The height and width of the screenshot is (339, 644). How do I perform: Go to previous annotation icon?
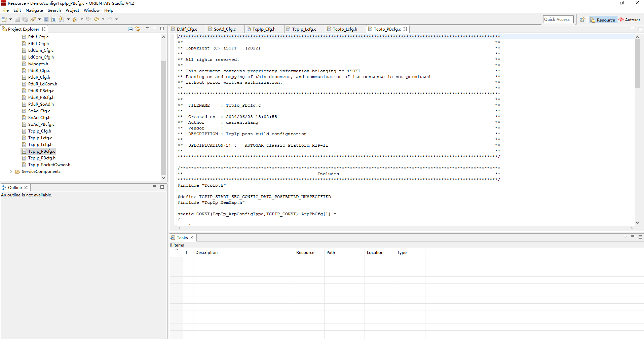coord(75,19)
